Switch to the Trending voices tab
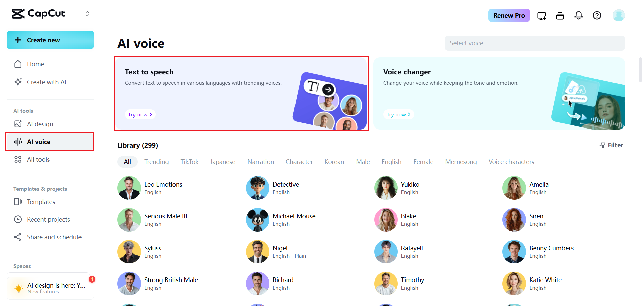 [x=156, y=162]
